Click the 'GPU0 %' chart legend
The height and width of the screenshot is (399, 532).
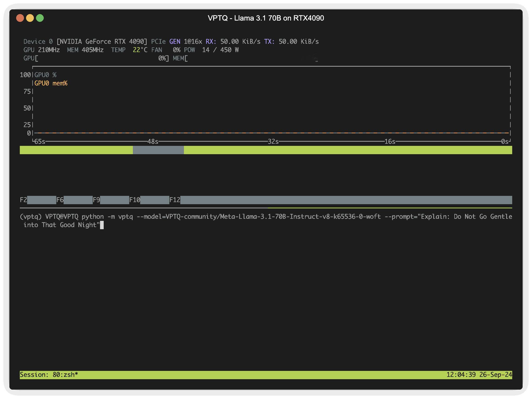point(45,75)
